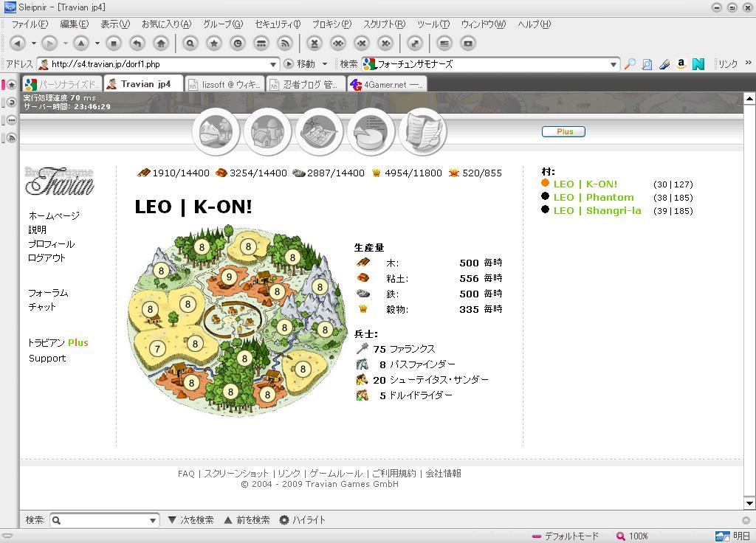
Task: Open the ヘルプ menu
Action: (534, 24)
